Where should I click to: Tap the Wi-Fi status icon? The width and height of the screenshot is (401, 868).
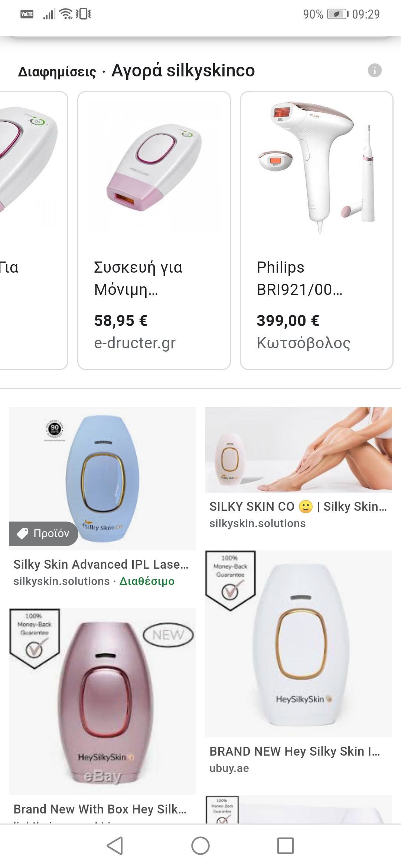[66, 14]
